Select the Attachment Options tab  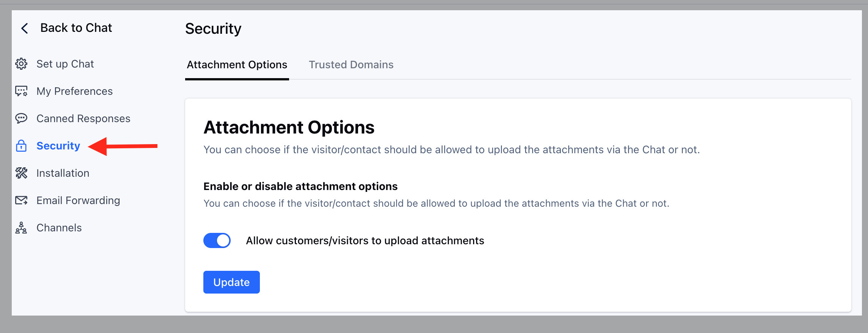[x=237, y=65]
